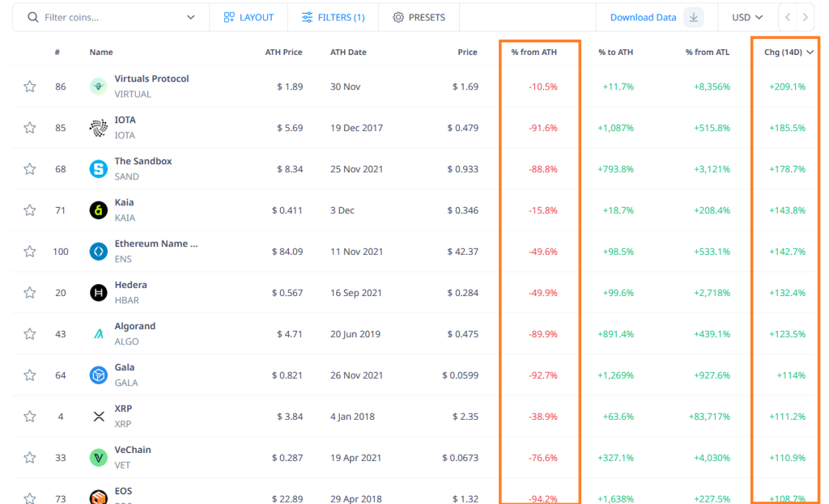
Task: Click The Sandbox blue S logo
Action: (98, 168)
